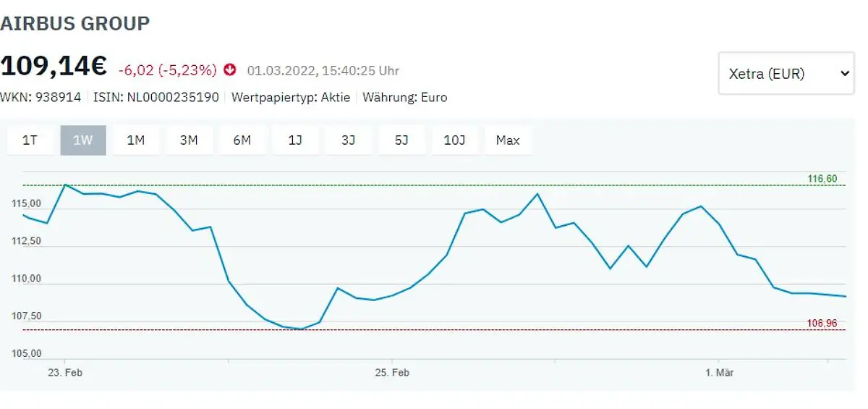Choose the 1J yearly range

coord(295,140)
